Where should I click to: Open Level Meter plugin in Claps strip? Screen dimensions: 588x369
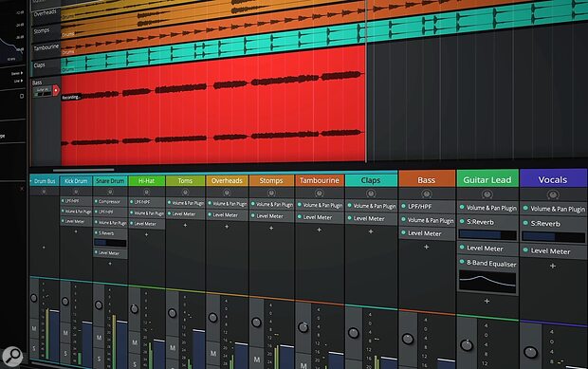[x=371, y=218]
